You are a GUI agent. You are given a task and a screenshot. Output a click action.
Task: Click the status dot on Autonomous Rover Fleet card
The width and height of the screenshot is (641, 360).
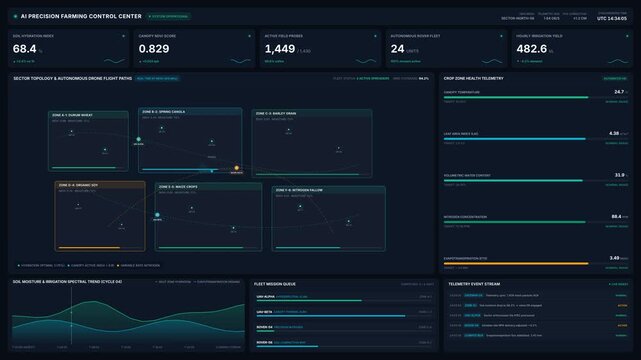pyautogui.click(x=501, y=36)
